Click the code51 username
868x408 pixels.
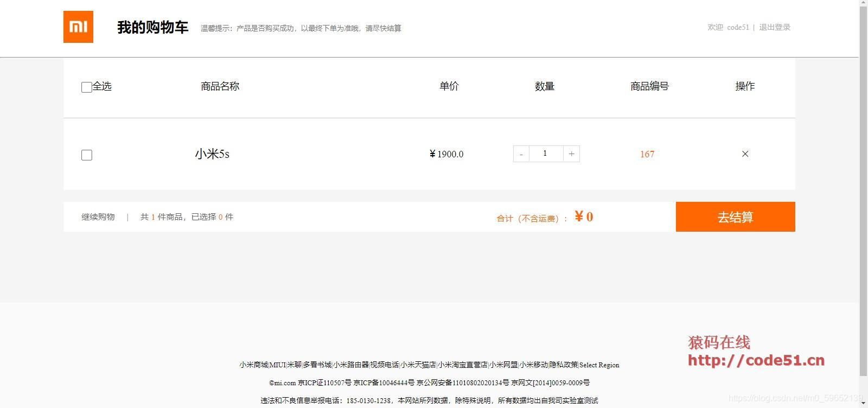click(738, 27)
